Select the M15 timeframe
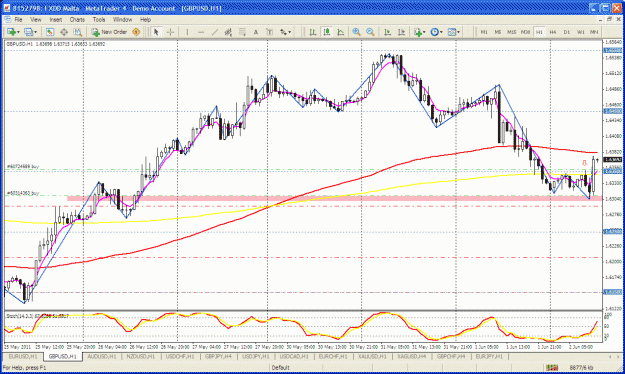Screen dimensions: 625x374 (x=511, y=32)
